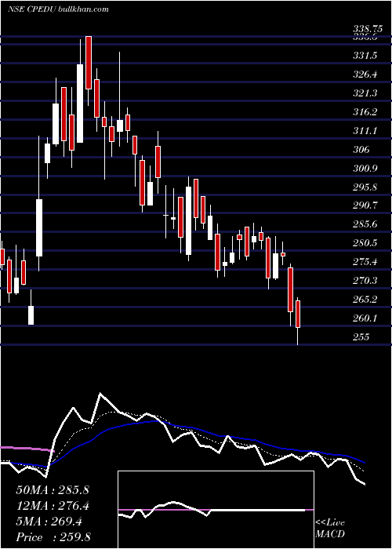392x549 pixels.
Task: Click the Price : 259.8 readout
Action: (53, 537)
